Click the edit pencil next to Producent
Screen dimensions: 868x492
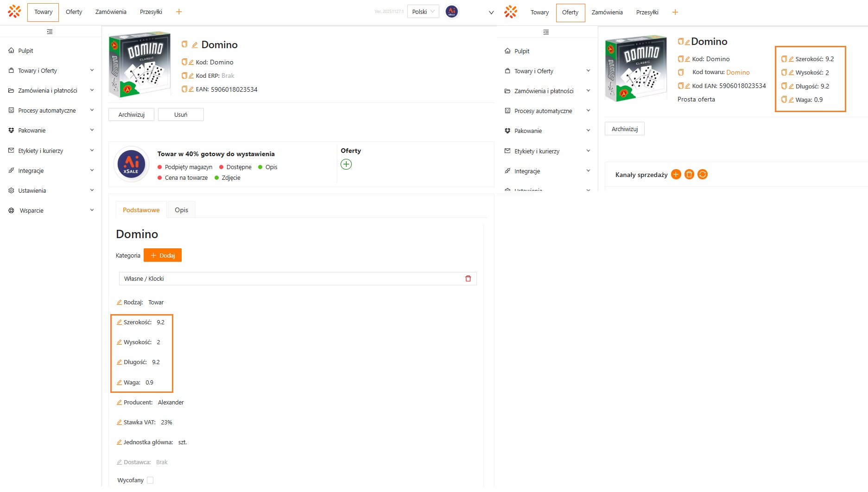coord(119,403)
